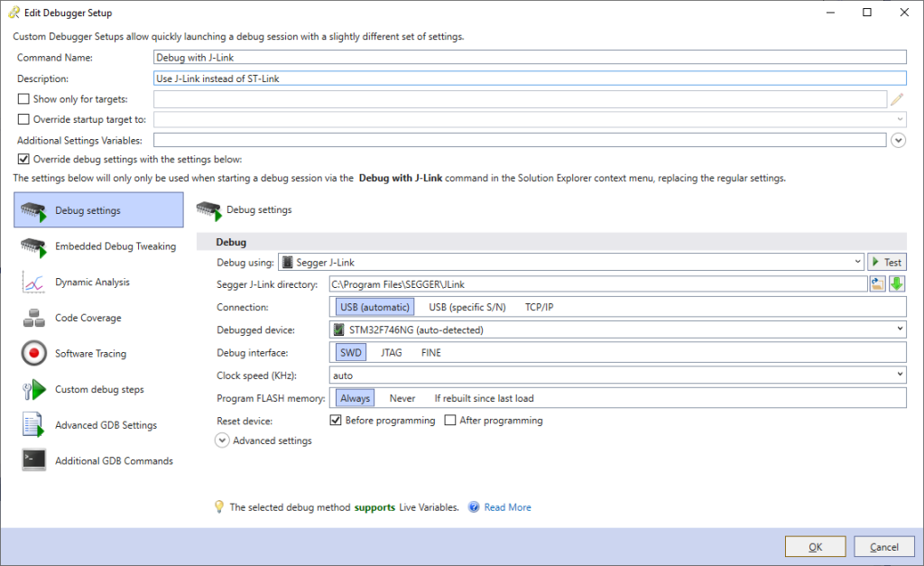
Task: Open the Clock speed (KHz) dropdown
Action: (617, 376)
